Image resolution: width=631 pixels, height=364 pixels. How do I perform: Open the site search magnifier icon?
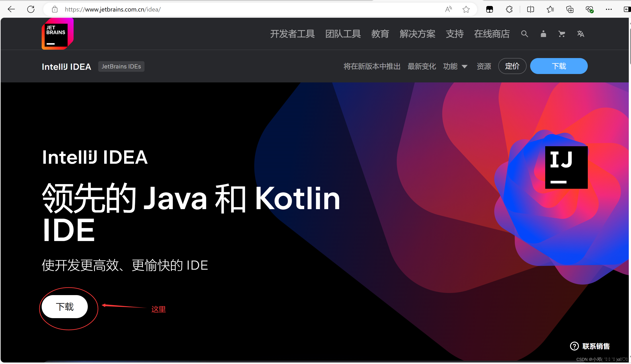click(524, 34)
